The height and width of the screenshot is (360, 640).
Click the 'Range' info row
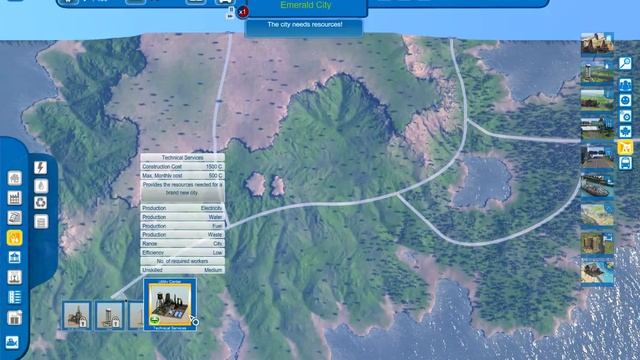[x=182, y=244]
